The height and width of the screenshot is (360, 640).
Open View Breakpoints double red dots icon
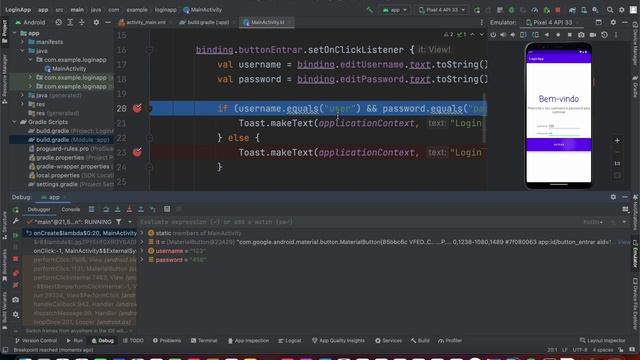[16, 273]
